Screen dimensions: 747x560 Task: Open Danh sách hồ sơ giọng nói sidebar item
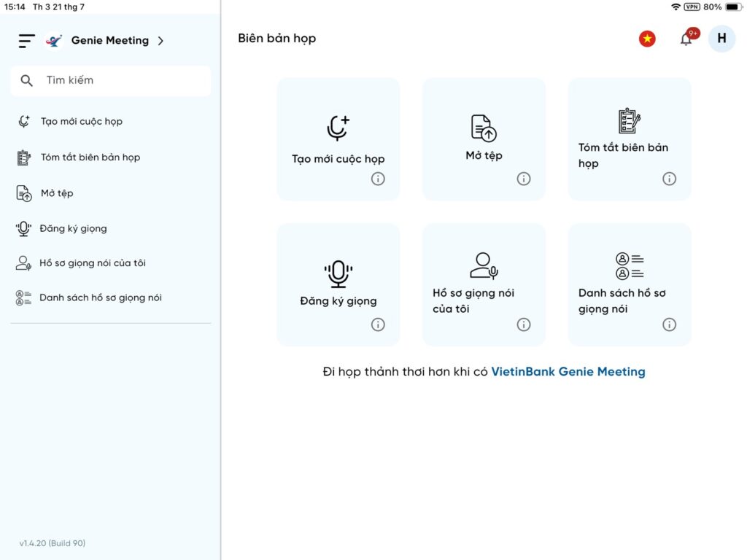[x=111, y=297]
